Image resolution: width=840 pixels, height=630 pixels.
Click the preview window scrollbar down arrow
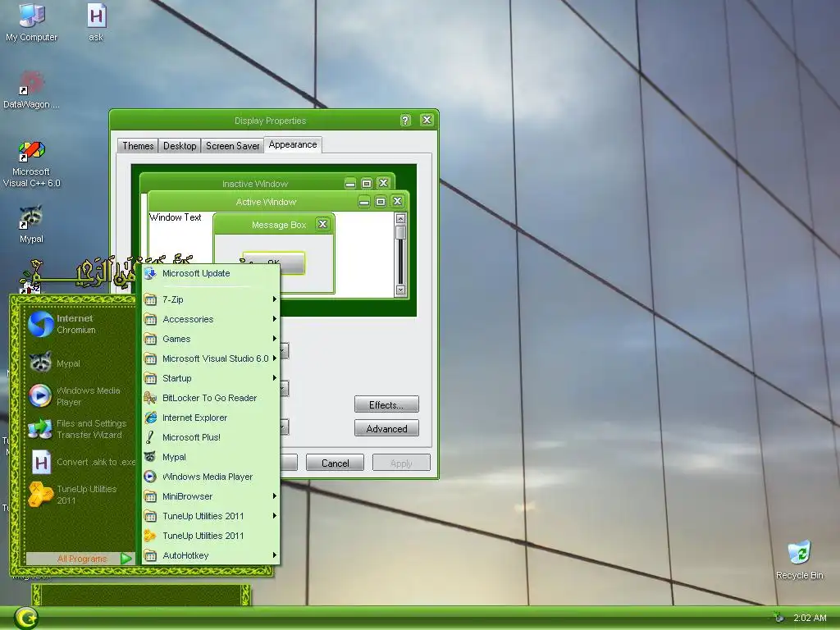400,290
